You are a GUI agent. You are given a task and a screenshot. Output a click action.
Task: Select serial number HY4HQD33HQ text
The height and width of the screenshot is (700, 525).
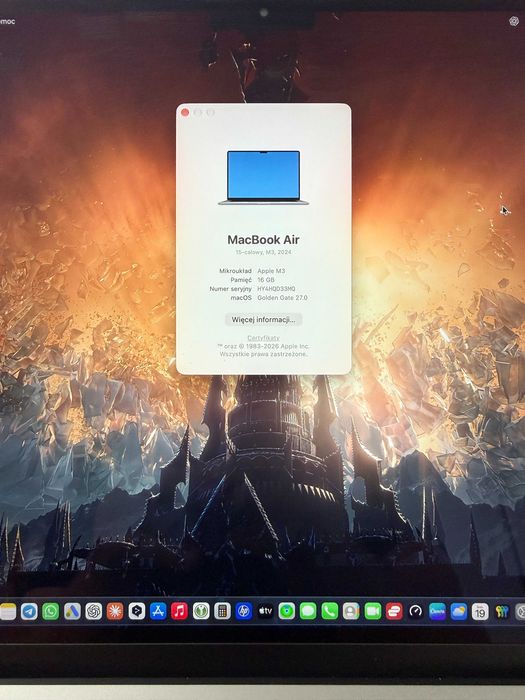click(x=276, y=289)
